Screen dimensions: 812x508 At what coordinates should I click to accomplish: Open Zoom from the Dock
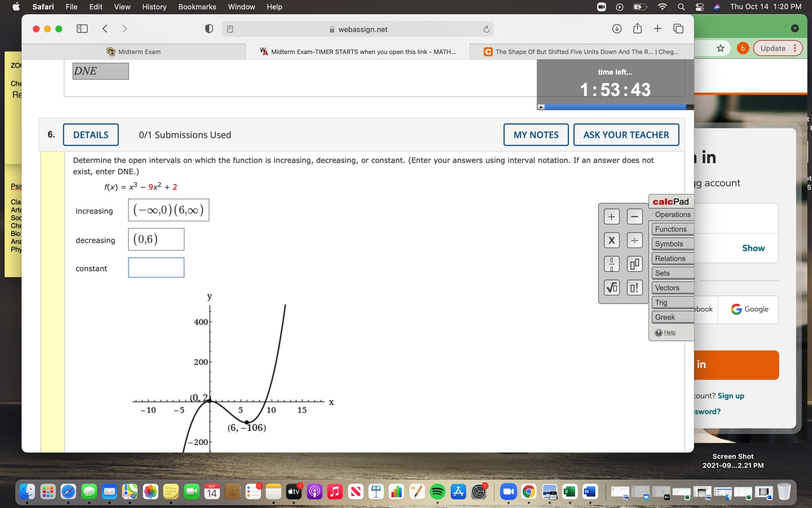(508, 492)
